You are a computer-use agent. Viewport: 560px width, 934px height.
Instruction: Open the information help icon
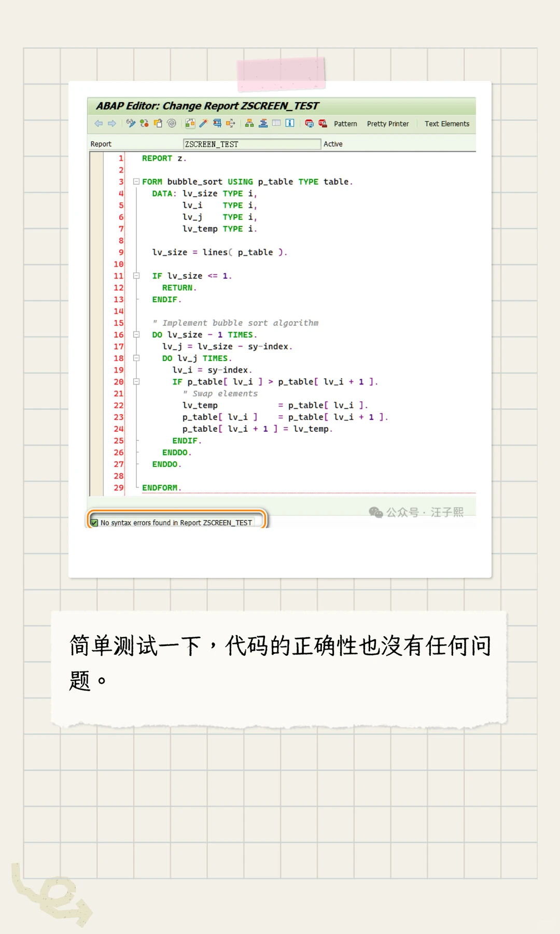pyautogui.click(x=290, y=123)
